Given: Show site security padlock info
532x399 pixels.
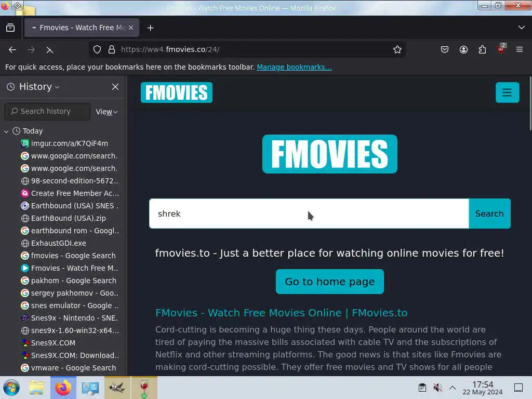Looking at the screenshot, I should pyautogui.click(x=112, y=49).
